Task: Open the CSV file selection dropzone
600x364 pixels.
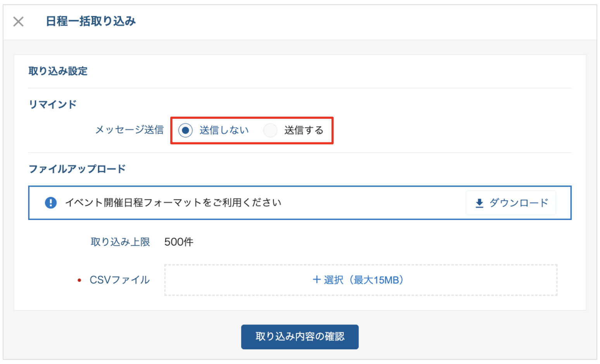Action: point(360,280)
